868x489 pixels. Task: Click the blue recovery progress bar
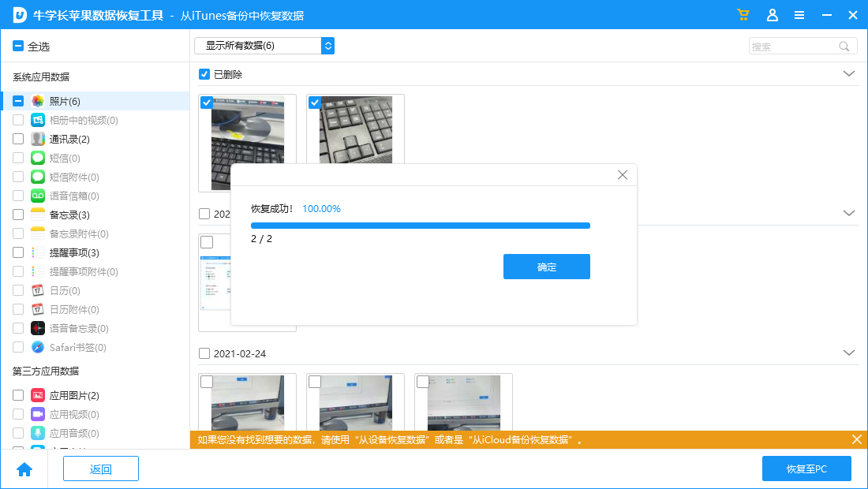pos(420,226)
